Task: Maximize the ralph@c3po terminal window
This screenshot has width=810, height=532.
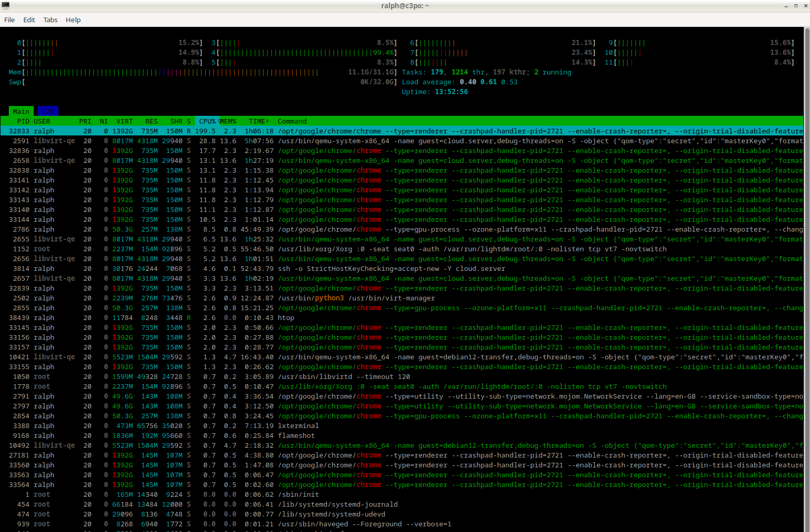Action: [796, 6]
